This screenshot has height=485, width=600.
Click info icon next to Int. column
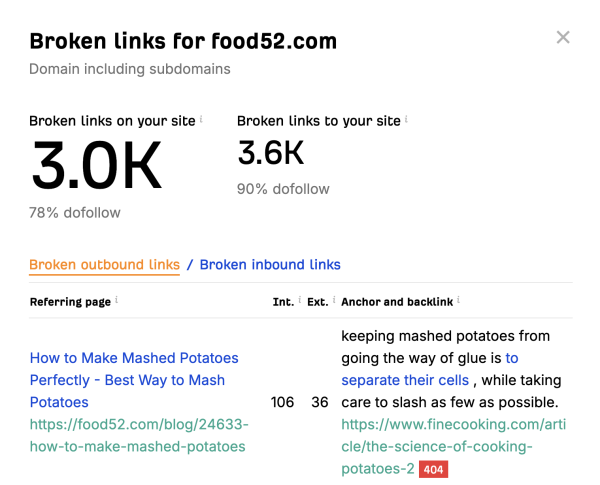click(300, 299)
